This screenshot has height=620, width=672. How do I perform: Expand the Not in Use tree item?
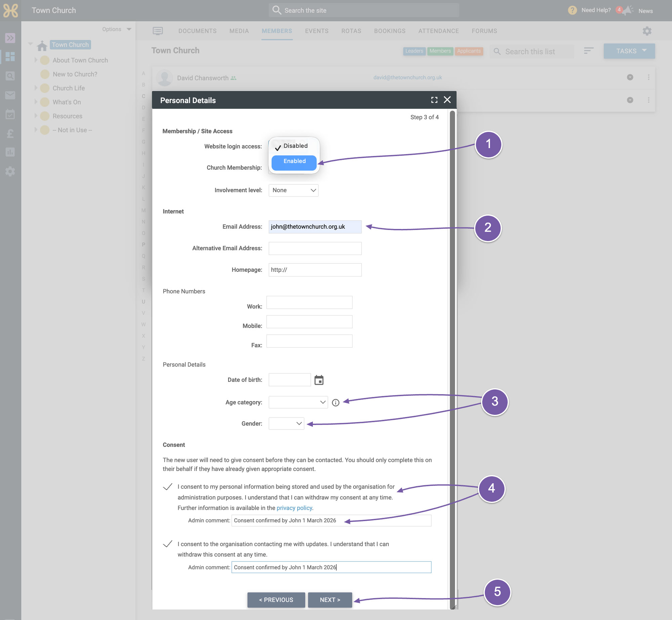36,130
